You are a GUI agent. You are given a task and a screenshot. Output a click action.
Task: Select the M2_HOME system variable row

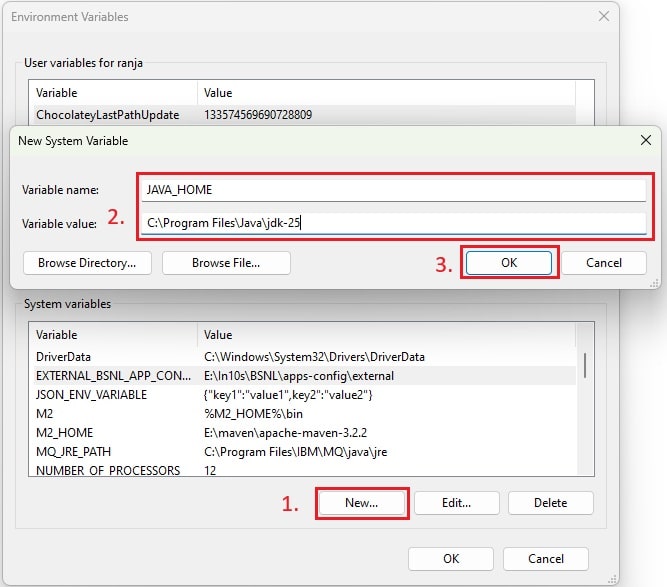click(305, 433)
